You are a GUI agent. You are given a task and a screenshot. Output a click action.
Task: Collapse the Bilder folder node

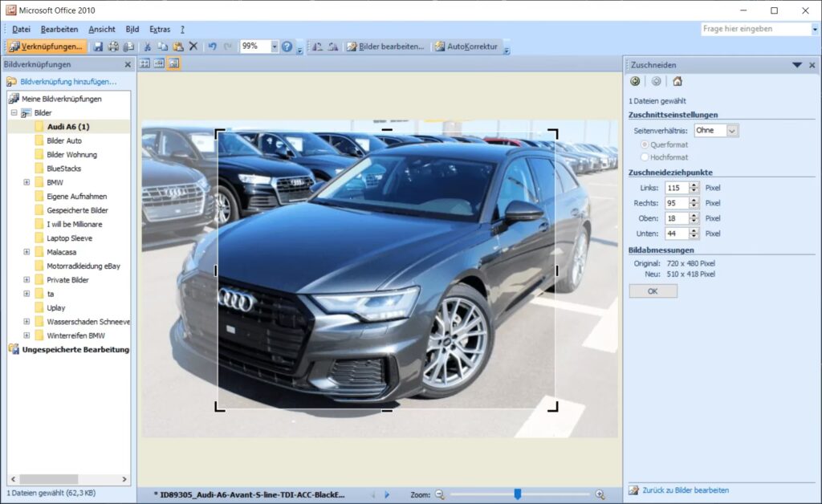[14, 113]
